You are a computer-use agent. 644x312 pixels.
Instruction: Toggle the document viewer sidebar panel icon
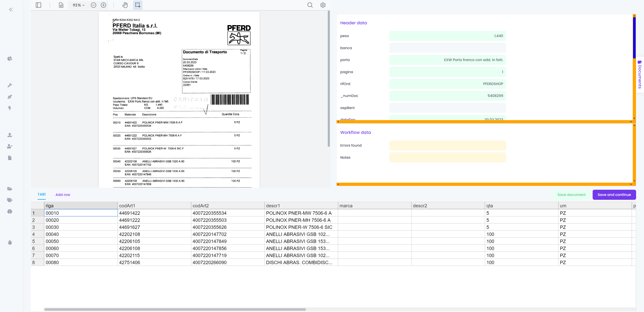38,5
